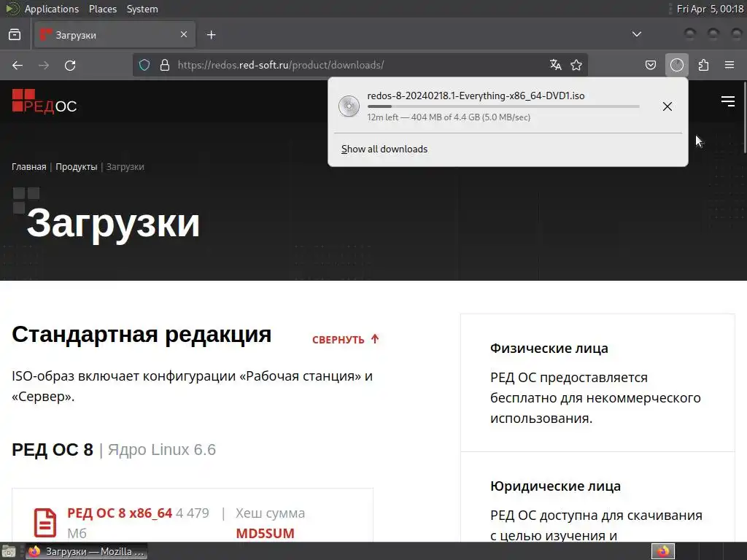Screen dimensions: 747x560
Task: Go to Главная breadcrumb link
Action: [x=29, y=167]
